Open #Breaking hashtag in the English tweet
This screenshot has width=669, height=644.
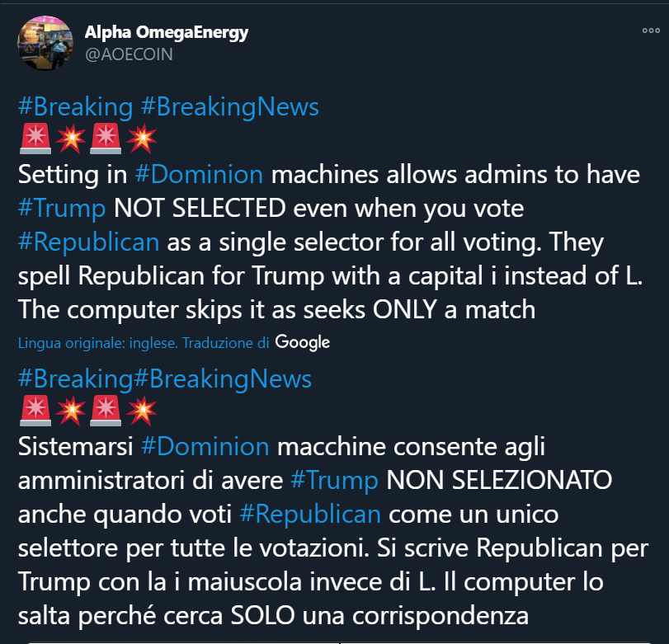click(75, 106)
